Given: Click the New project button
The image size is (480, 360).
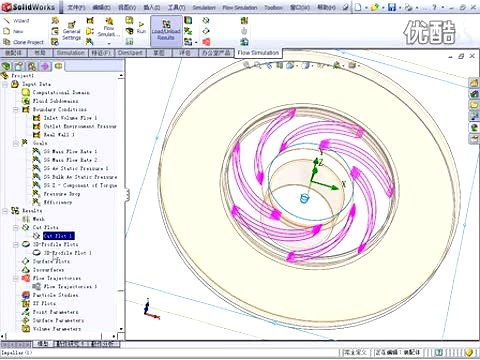Looking at the screenshot, I should [14, 31].
